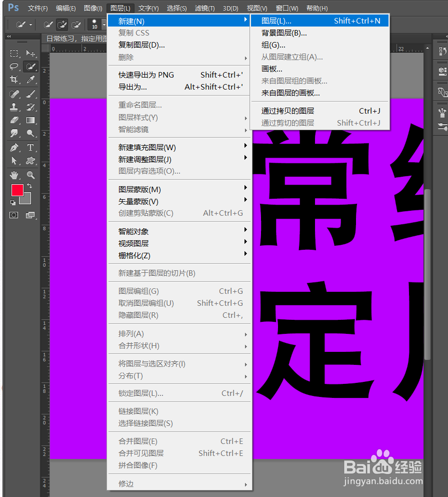The height and width of the screenshot is (497, 448).
Task: Choose 背景图层(B)... in submenu
Action: (x=320, y=33)
